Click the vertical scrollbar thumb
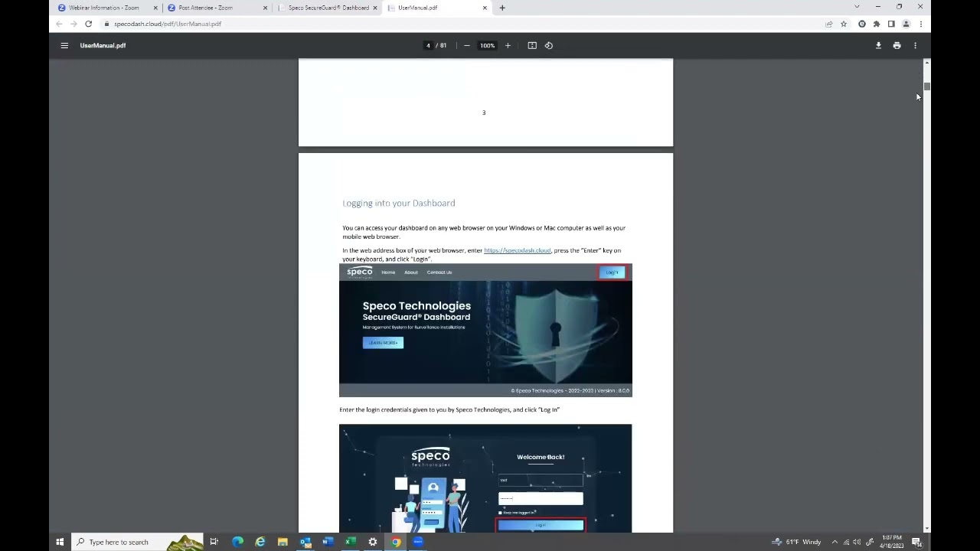980x551 pixels. (x=926, y=86)
